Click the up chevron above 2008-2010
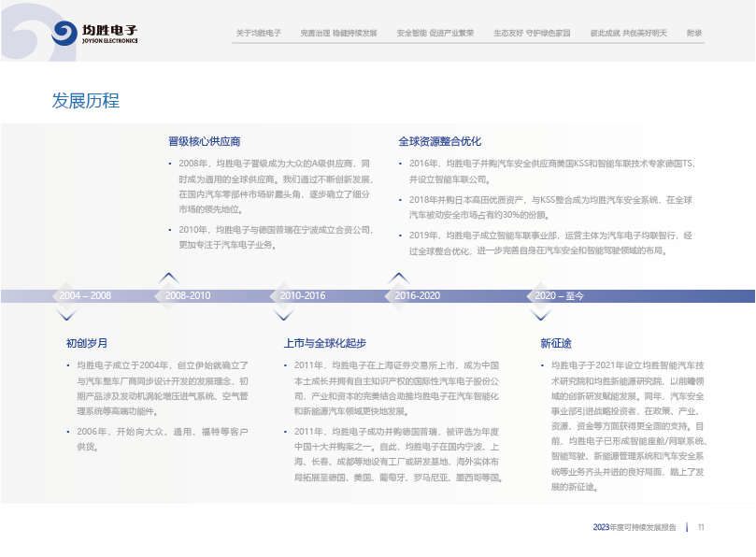 [x=168, y=278]
